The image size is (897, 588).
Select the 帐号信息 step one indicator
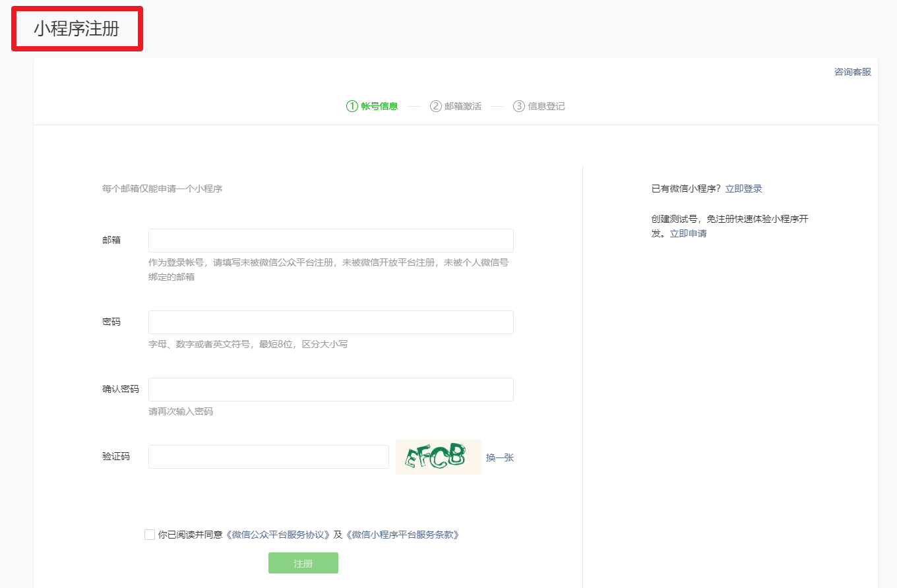(x=372, y=106)
